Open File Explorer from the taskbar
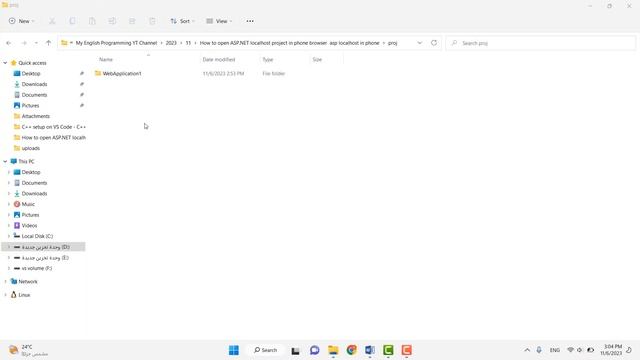 click(x=333, y=350)
